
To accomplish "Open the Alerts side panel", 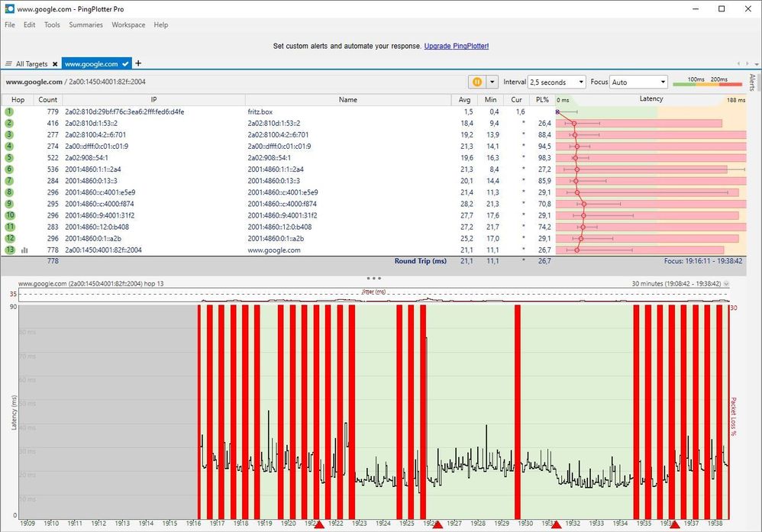I will [x=752, y=83].
